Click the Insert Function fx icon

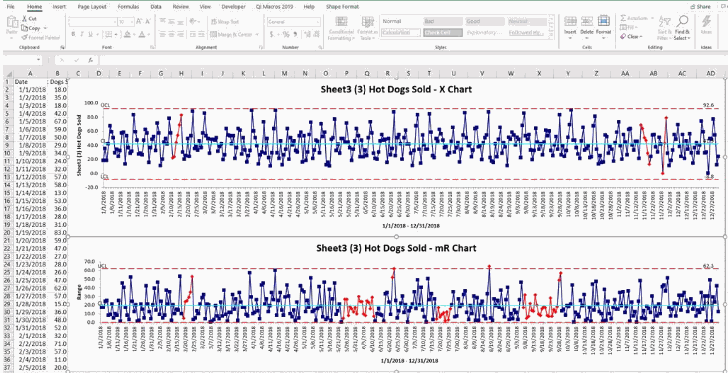[x=91, y=60]
